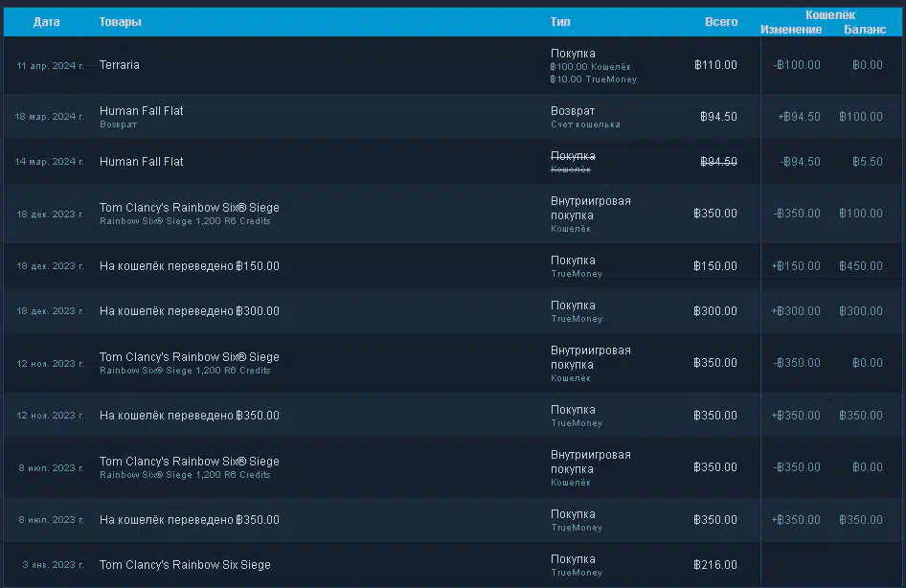906x588 pixels.
Task: Click the "฿5.50" balance value
Action: [x=868, y=162]
